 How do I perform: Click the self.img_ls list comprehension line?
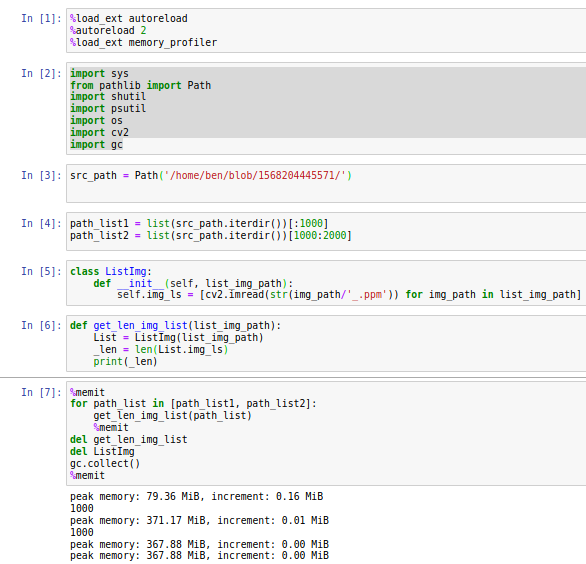349,295
